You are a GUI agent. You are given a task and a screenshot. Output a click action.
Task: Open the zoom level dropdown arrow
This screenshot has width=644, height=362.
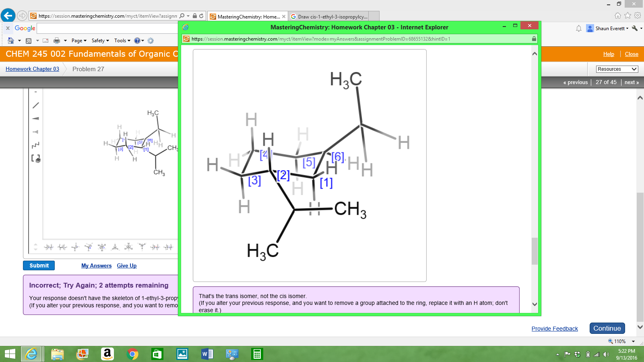click(633, 341)
